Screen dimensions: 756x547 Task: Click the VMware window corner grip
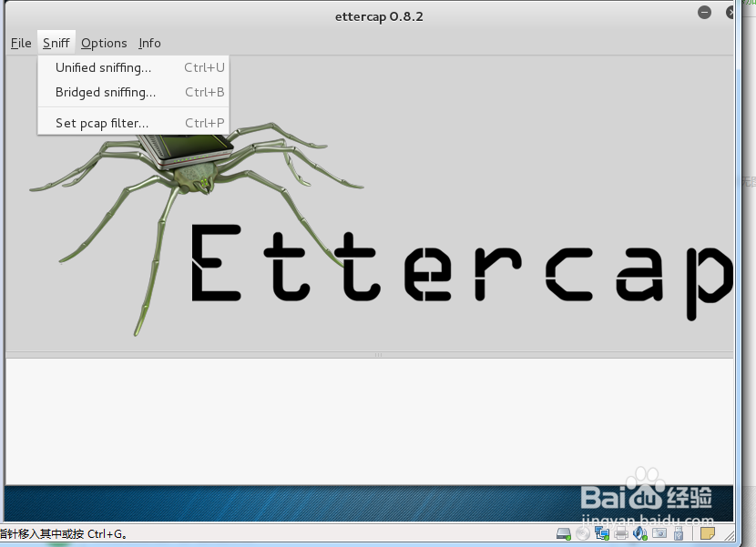coord(730,535)
